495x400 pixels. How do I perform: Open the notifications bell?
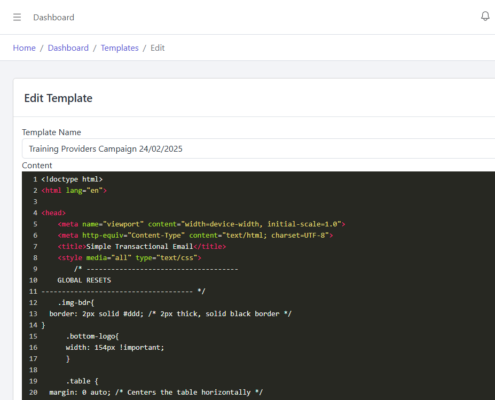(485, 16)
